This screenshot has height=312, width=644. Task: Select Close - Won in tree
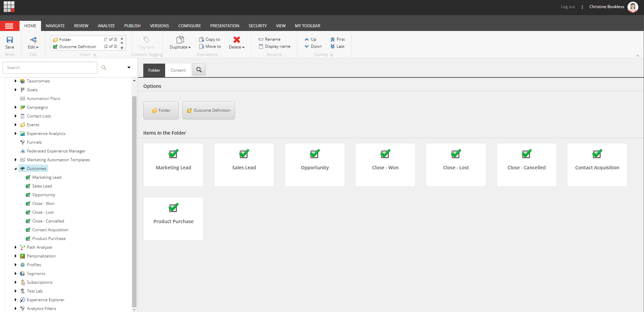43,204
